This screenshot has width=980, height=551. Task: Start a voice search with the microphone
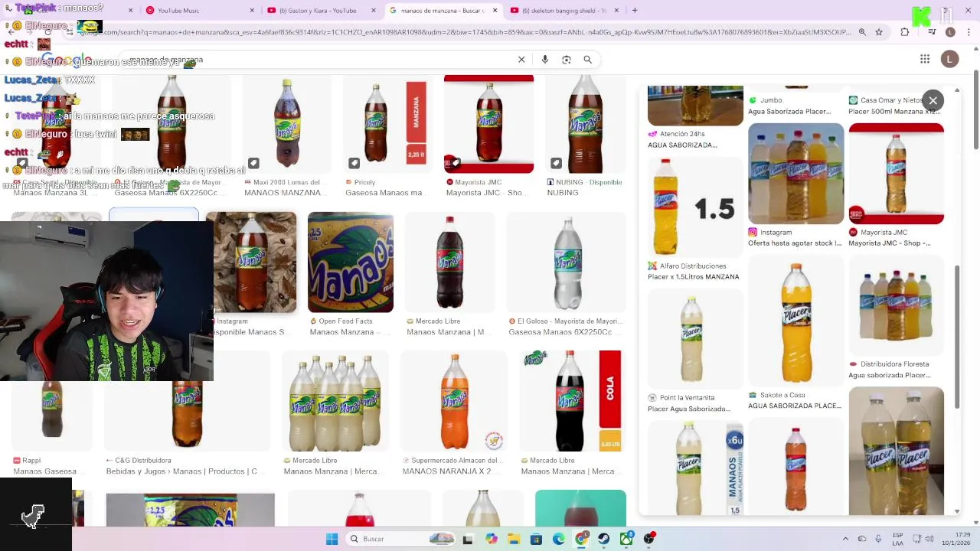(544, 60)
